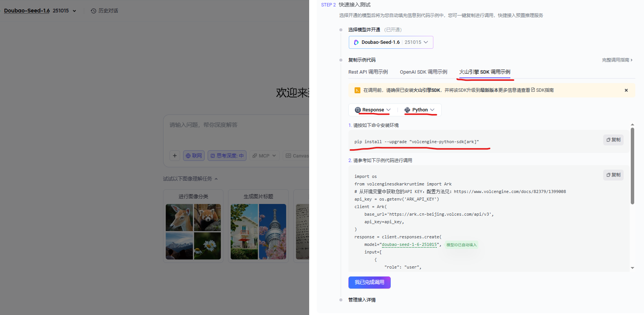Click the 我已完成调用 button
This screenshot has height=315, width=644.
click(370, 283)
